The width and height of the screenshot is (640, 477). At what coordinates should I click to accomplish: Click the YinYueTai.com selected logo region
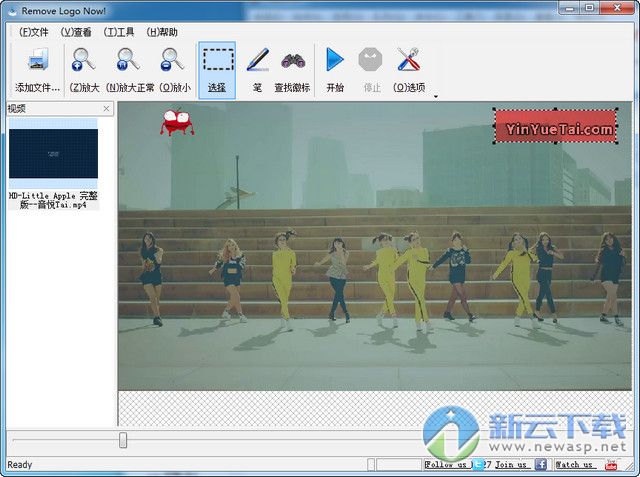point(556,126)
